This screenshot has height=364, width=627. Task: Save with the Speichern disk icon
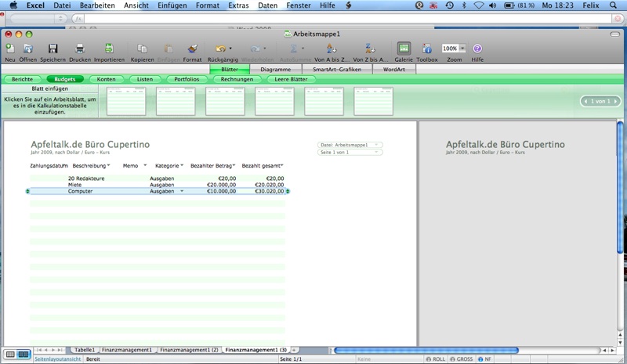coord(53,49)
